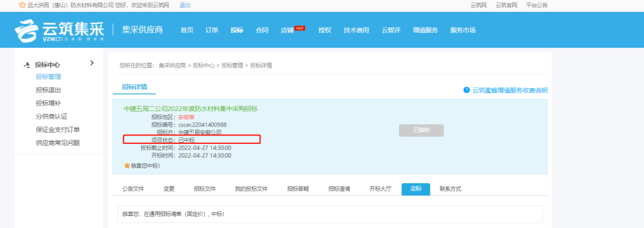
Task: Go to 投标 in top navigation
Action: click(237, 30)
